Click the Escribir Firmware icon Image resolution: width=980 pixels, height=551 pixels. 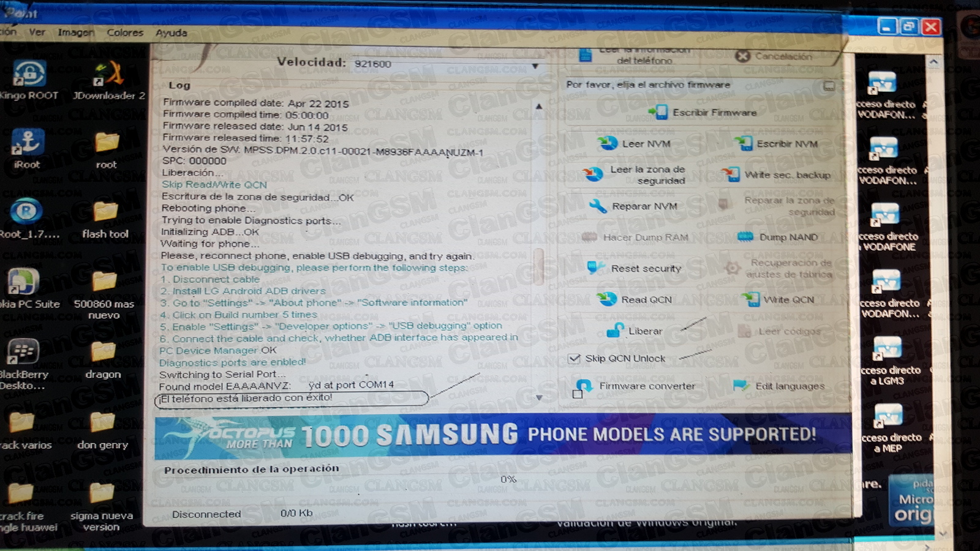(x=660, y=112)
